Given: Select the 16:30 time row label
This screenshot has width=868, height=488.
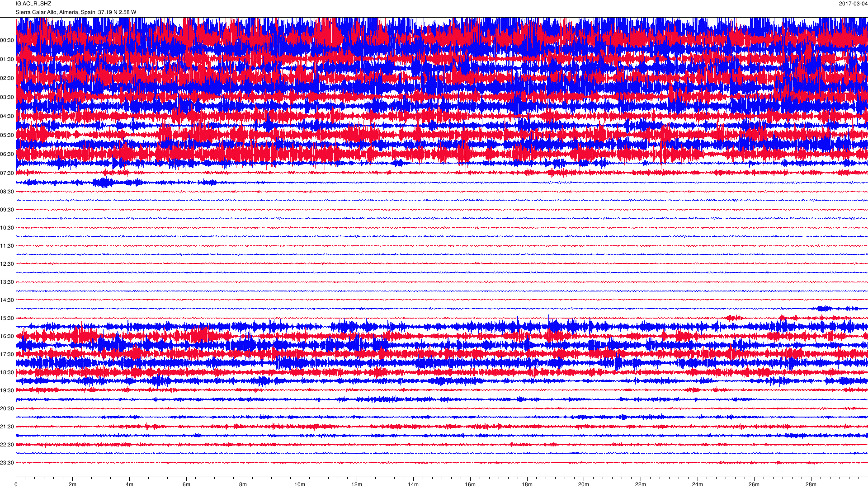Looking at the screenshot, I should (x=7, y=336).
